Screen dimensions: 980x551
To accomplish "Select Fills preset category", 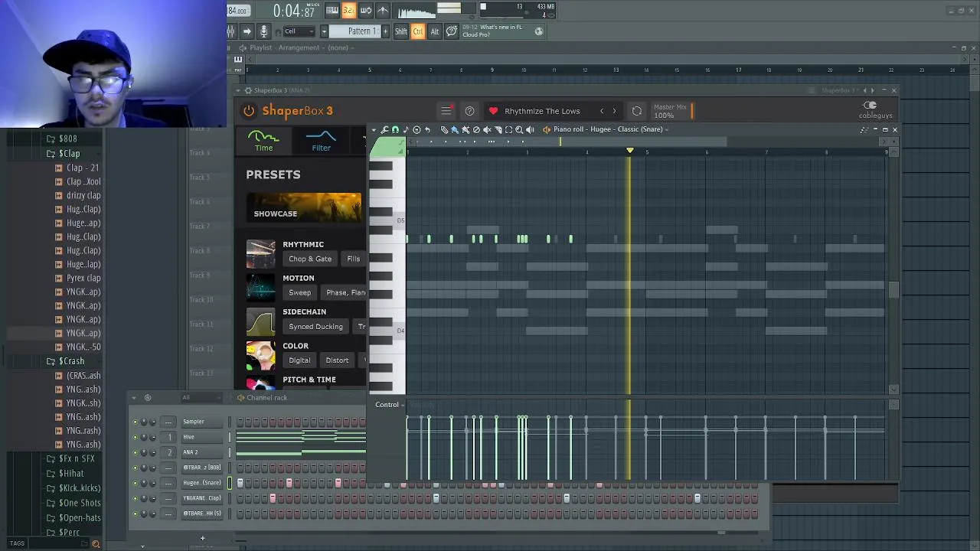I will click(x=353, y=259).
